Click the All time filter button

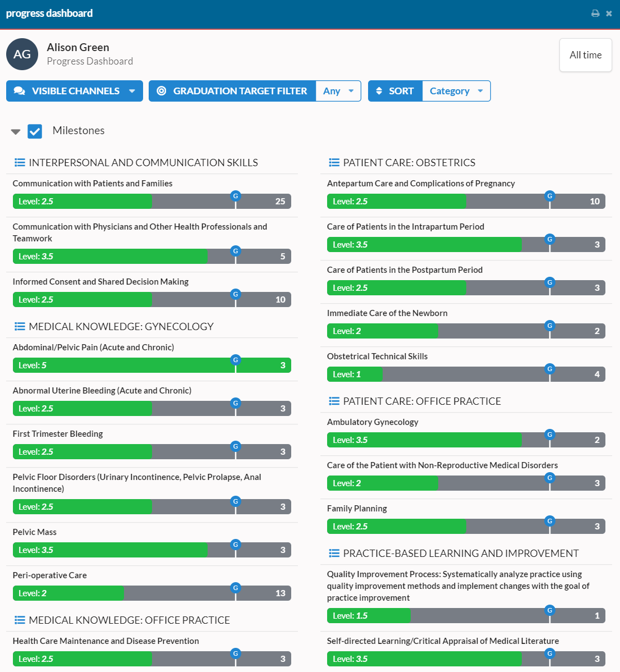coord(585,54)
